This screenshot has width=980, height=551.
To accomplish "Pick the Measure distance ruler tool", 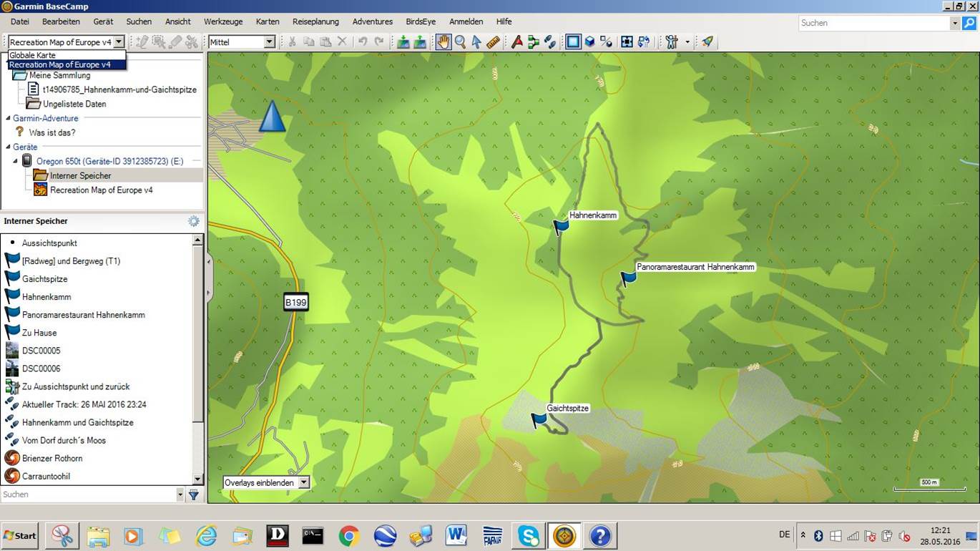I will [493, 42].
